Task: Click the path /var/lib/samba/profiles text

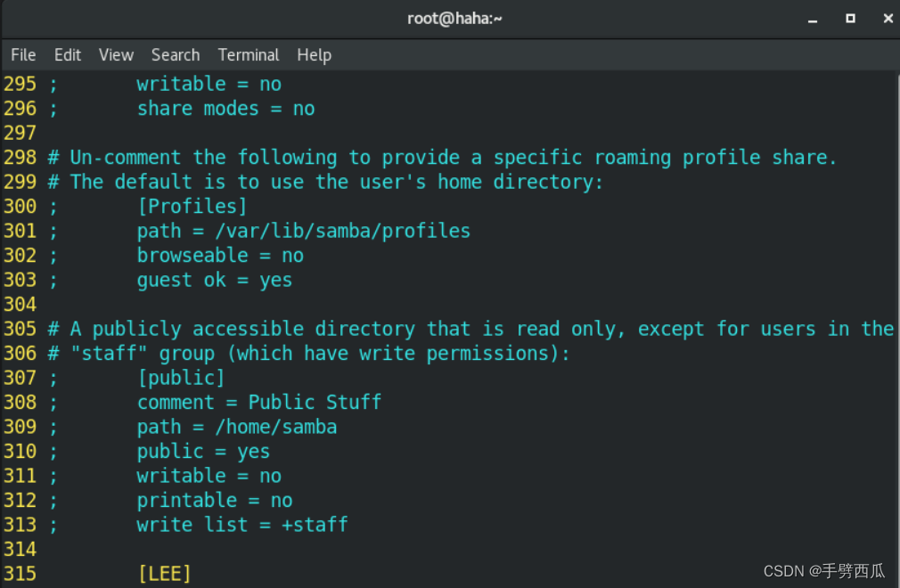Action: 343,231
